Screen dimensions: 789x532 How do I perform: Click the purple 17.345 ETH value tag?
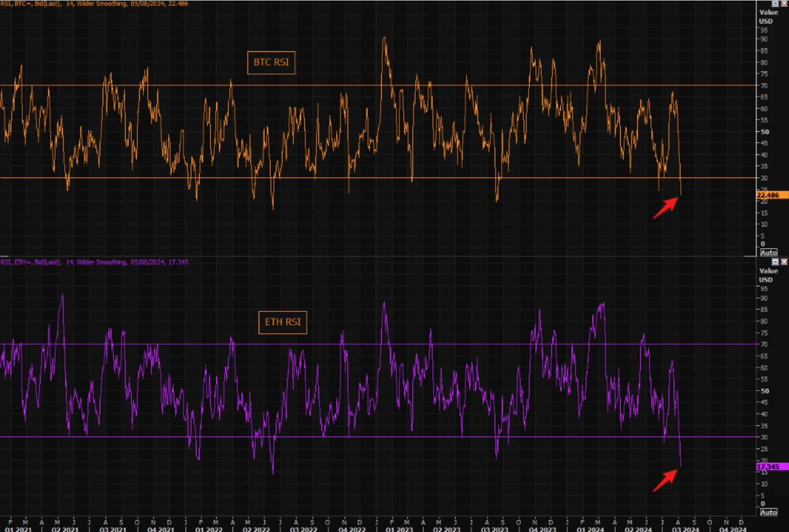point(772,466)
